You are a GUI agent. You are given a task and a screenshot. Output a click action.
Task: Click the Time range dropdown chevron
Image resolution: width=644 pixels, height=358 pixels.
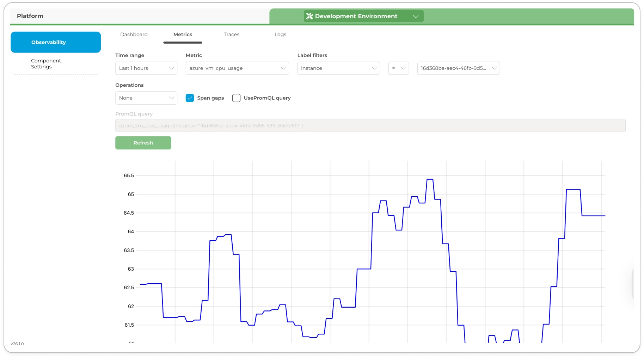[171, 68]
